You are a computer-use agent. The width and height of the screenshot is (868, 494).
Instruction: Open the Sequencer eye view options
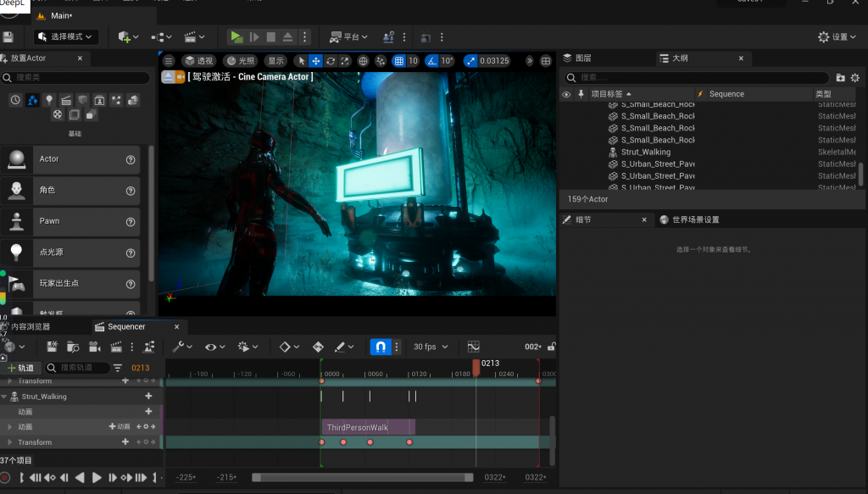click(x=214, y=347)
